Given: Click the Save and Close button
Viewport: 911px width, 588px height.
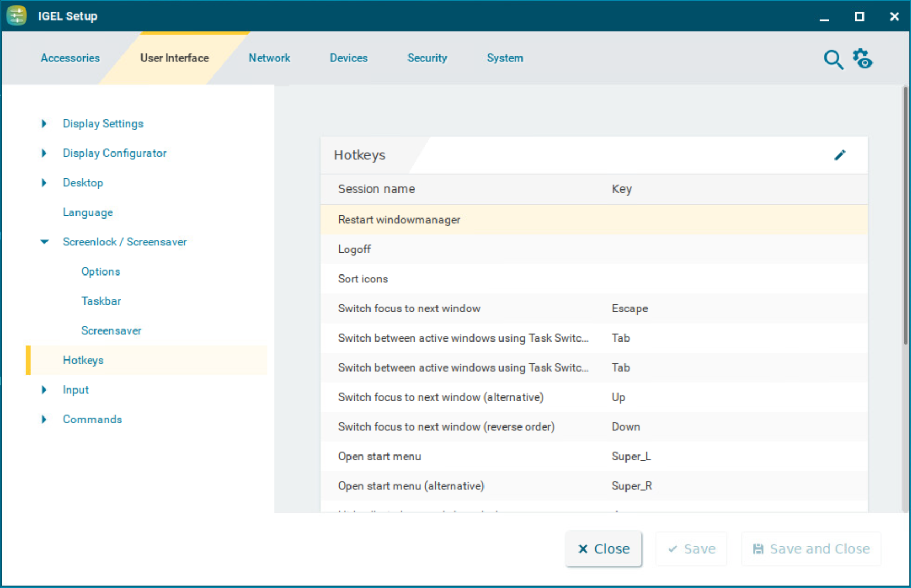Looking at the screenshot, I should 811,549.
